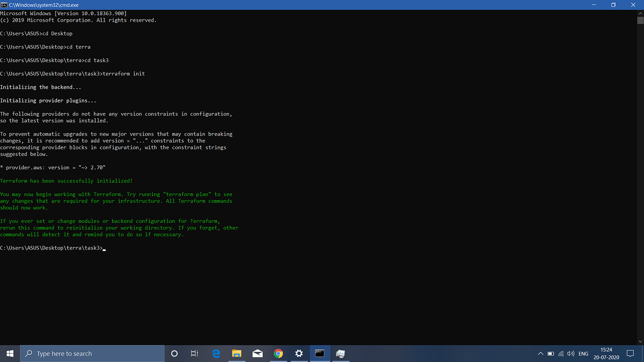The height and width of the screenshot is (362, 644).
Task: Click 'so the latest version was installed.' line
Action: pos(54,121)
